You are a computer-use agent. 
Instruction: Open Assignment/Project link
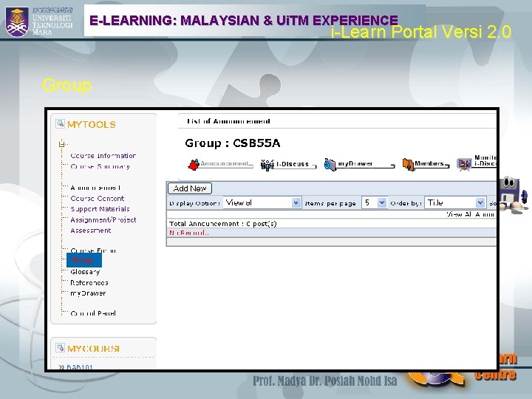point(103,220)
